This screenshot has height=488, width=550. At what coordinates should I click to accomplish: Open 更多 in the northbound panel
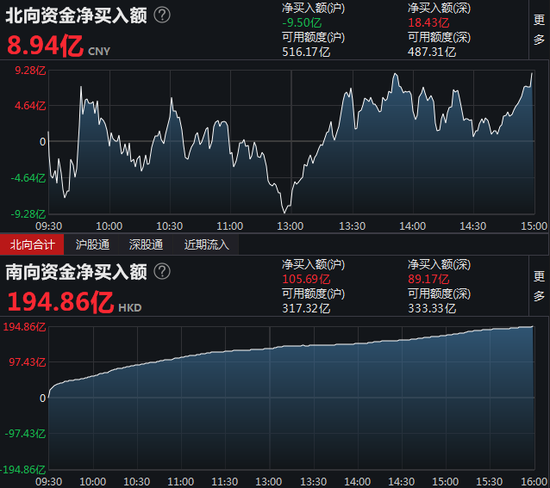coord(539,29)
